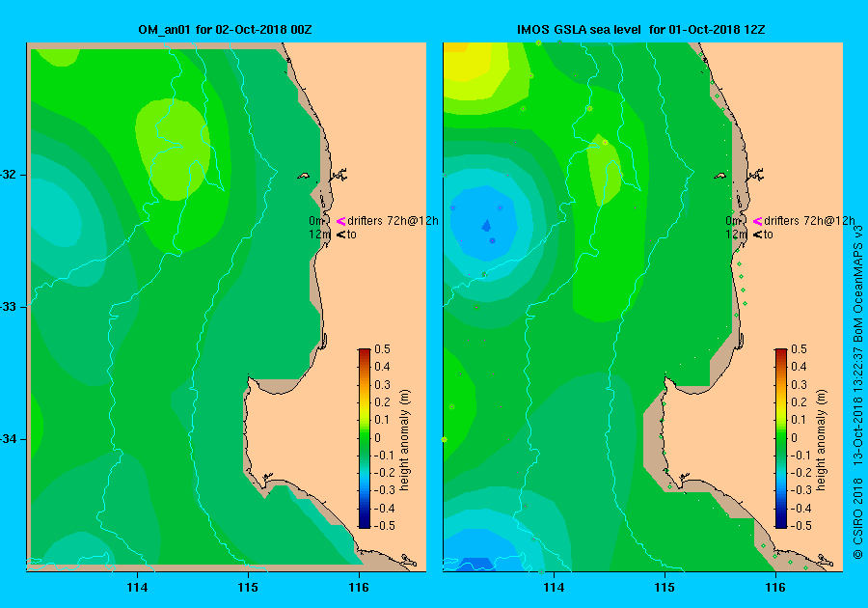This screenshot has width=868, height=608.
Task: Click the CSIRO BoM OceanMAPS copyright text
Action: [x=858, y=391]
